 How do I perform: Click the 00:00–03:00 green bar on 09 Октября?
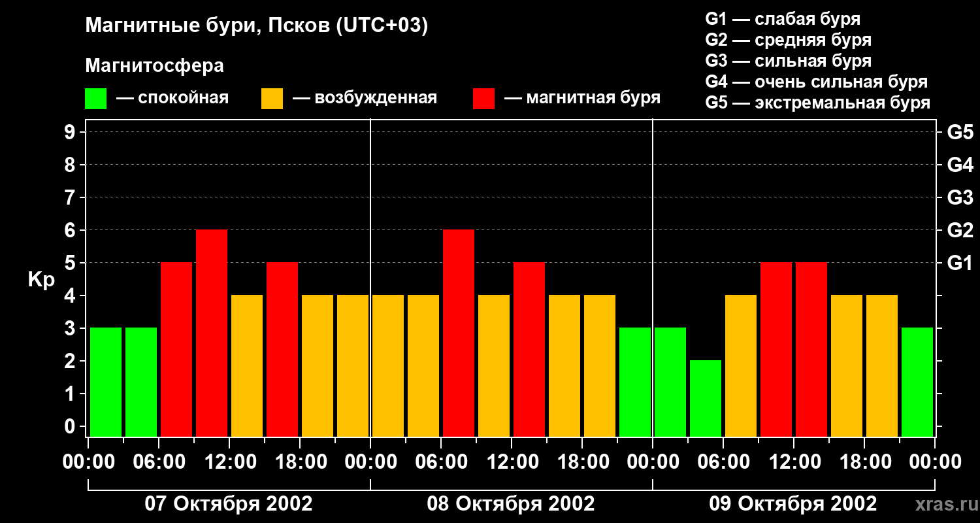(x=670, y=382)
